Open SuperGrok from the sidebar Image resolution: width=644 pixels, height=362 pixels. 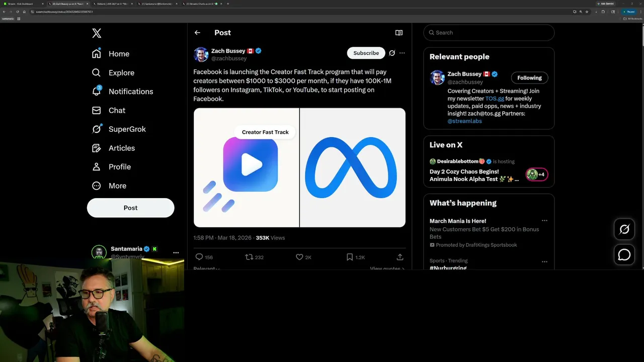click(119, 129)
